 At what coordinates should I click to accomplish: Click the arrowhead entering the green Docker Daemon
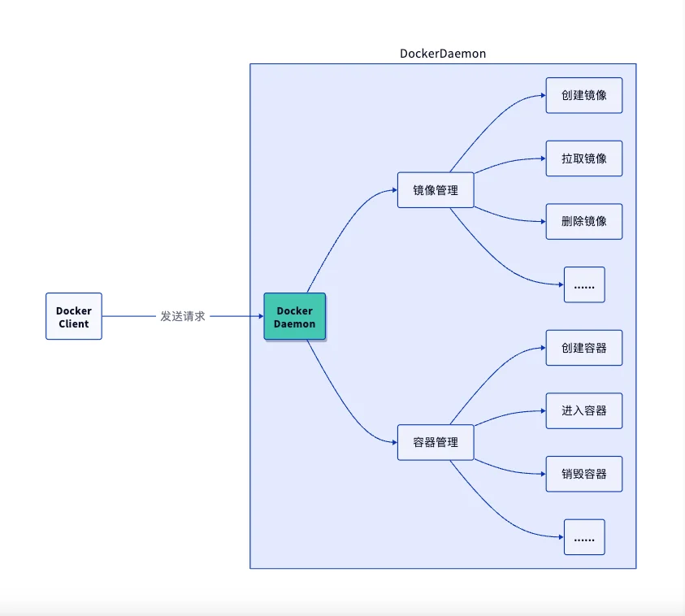point(259,316)
